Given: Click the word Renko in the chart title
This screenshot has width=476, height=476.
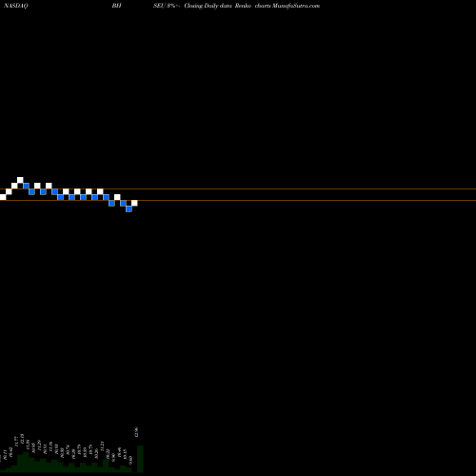Looking at the screenshot, I should tap(243, 6).
